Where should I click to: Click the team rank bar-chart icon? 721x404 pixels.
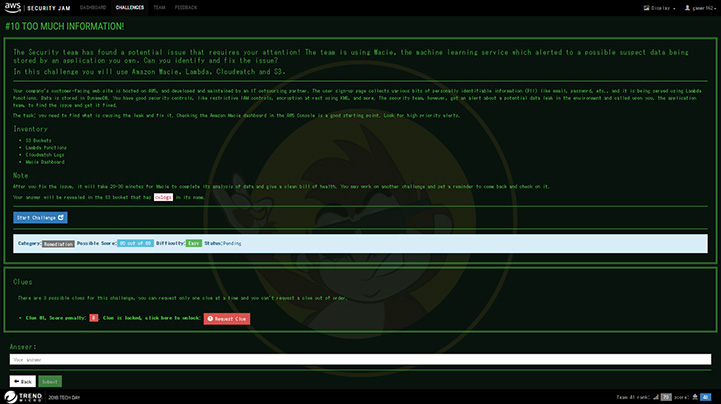(x=656, y=397)
